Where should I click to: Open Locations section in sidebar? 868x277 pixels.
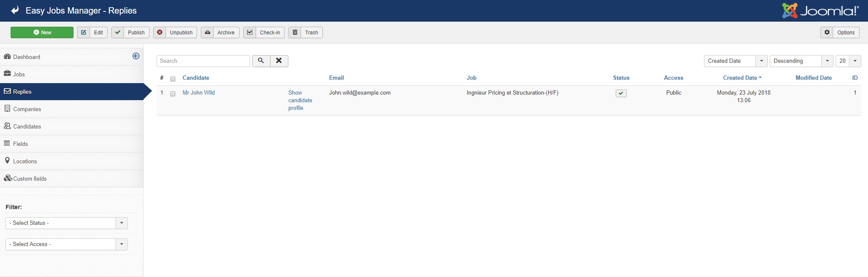71,161
